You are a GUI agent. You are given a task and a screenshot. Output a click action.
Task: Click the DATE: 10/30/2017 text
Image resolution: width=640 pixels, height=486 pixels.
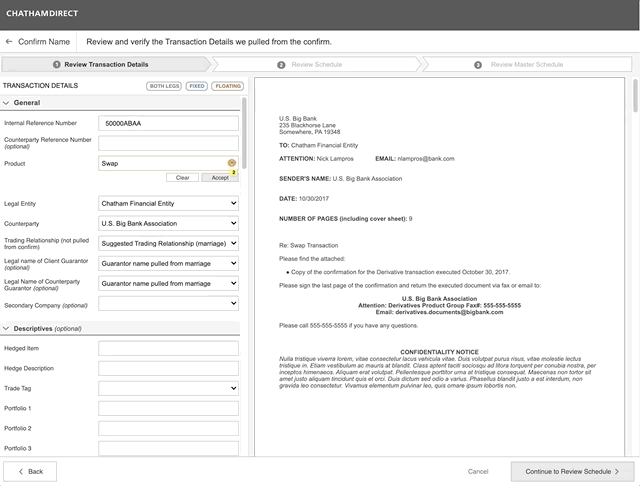coord(304,199)
